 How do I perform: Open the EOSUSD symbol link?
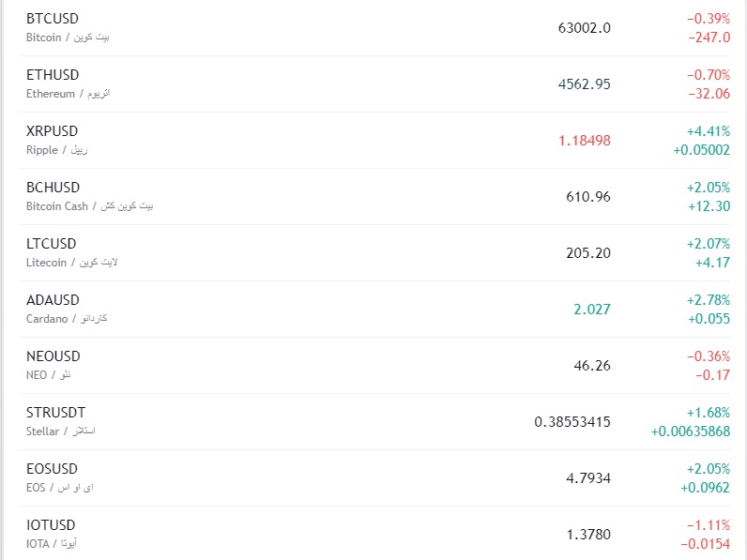point(53,469)
